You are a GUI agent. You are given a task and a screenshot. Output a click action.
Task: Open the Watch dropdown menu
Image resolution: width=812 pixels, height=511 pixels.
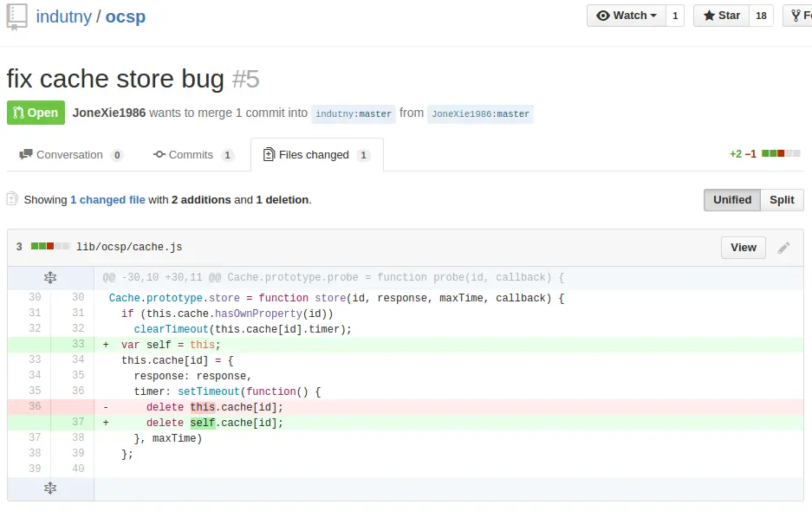(x=626, y=16)
